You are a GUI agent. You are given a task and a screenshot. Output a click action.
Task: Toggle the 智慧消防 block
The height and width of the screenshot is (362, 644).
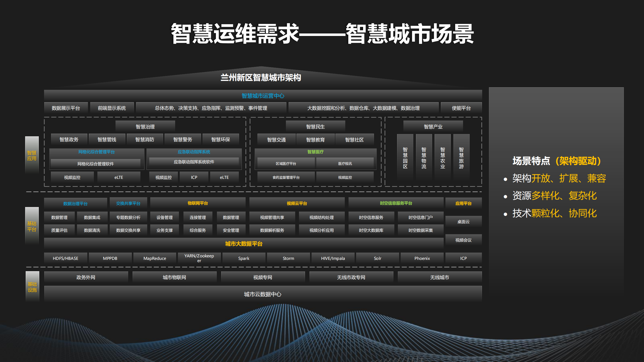tap(145, 139)
